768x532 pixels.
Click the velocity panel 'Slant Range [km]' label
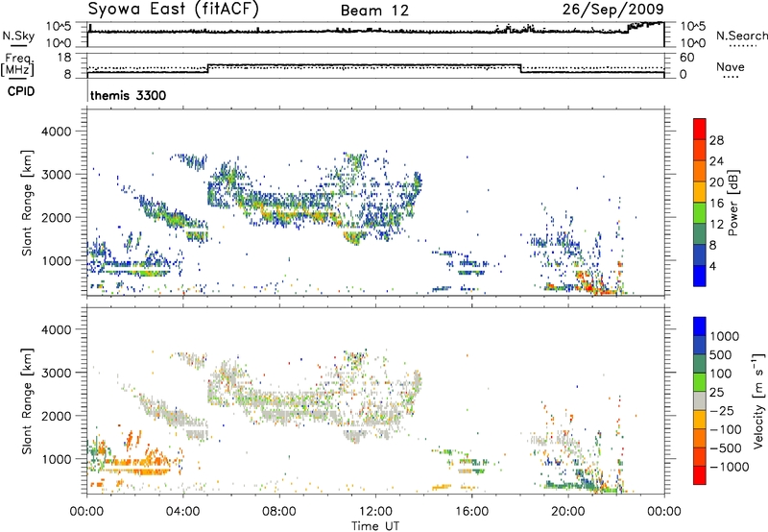27,401
